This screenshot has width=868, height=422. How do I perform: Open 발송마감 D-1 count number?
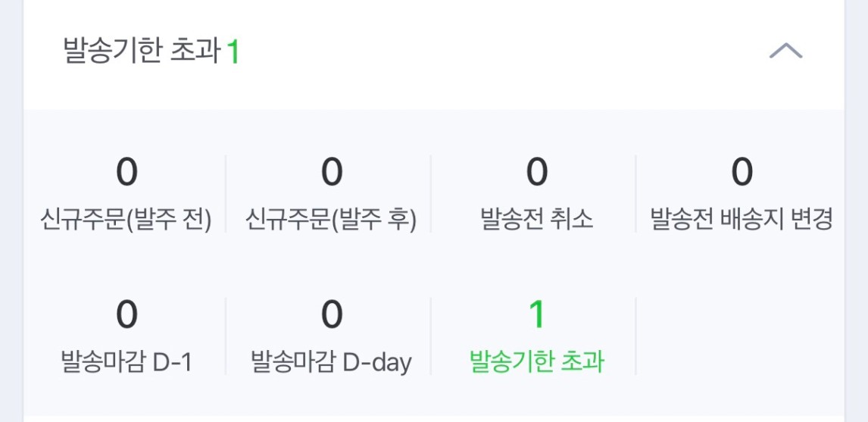coord(126,315)
